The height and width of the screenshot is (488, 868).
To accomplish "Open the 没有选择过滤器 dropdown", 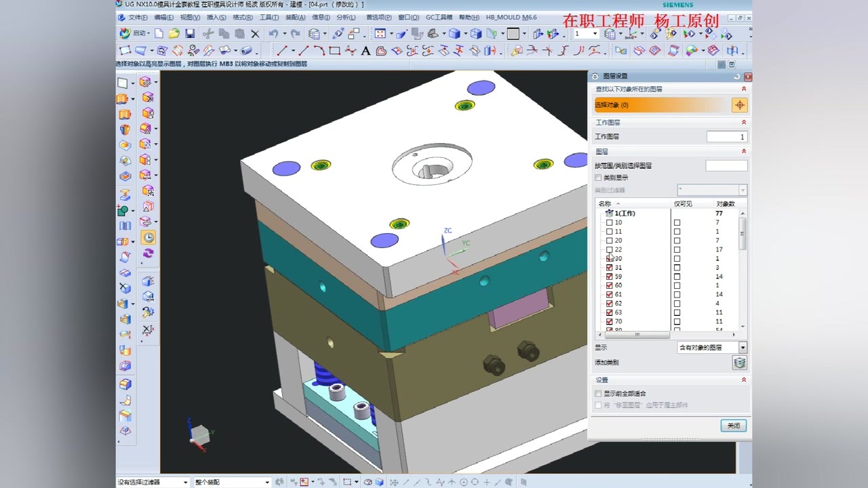I will (x=153, y=483).
